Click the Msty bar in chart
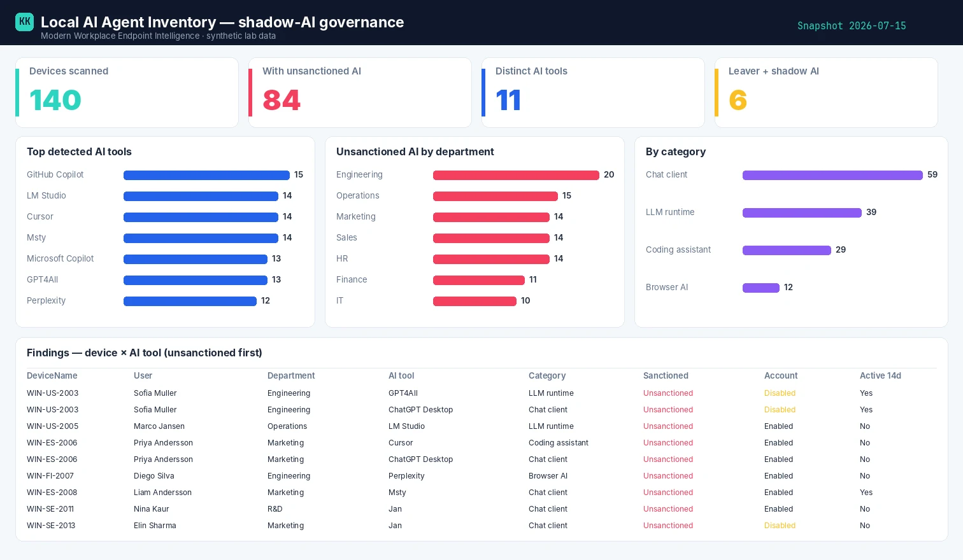 [x=201, y=238]
